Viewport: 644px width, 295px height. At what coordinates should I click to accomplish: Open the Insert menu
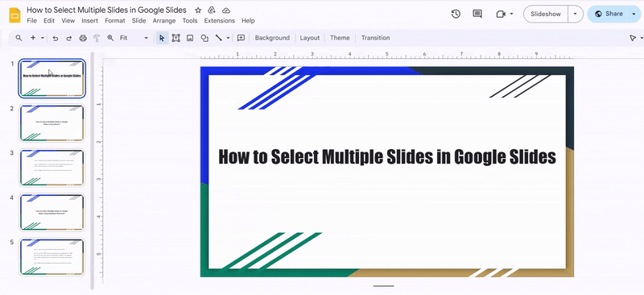[89, 21]
